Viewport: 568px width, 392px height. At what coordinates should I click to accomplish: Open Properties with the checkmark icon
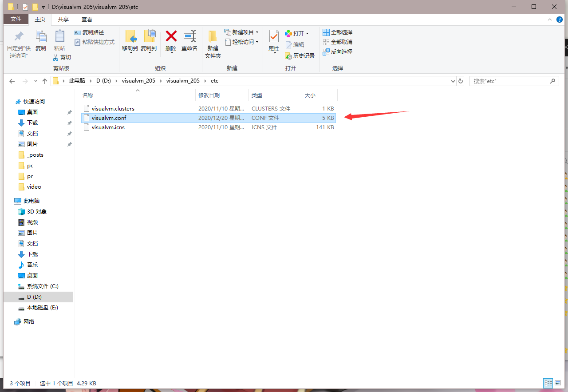[x=274, y=37]
